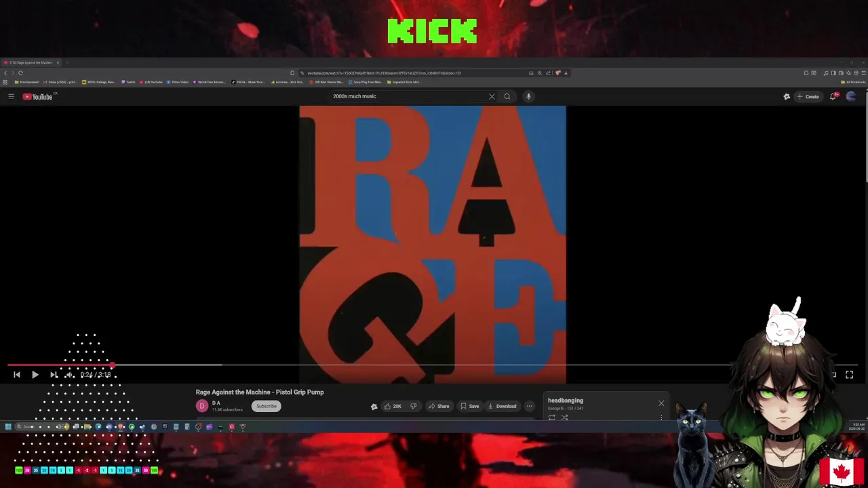868x488 pixels.
Task: Open the Windows Start menu
Action: pyautogui.click(x=8, y=427)
